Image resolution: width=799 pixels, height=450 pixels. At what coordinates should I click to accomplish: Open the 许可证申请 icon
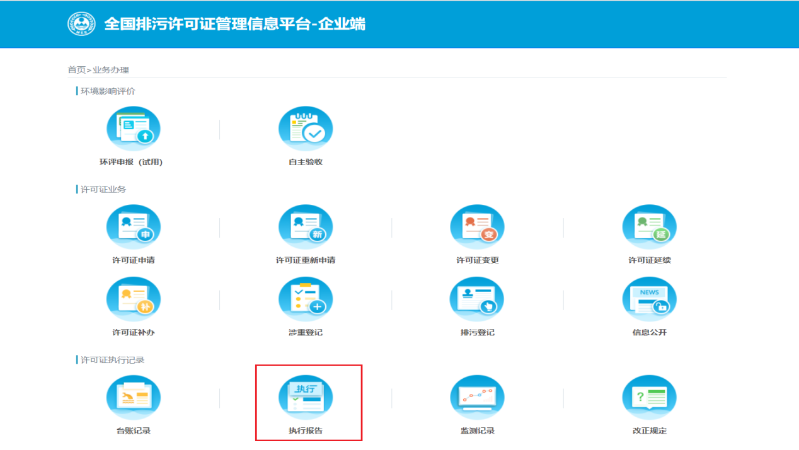point(133,227)
